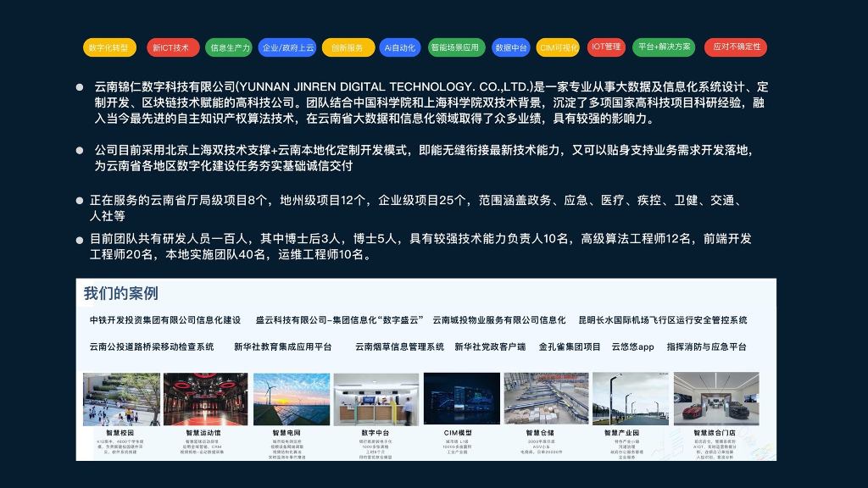The height and width of the screenshot is (488, 868).
Task: Click the CIM模型 dashboard thumbnail
Action: click(x=462, y=399)
